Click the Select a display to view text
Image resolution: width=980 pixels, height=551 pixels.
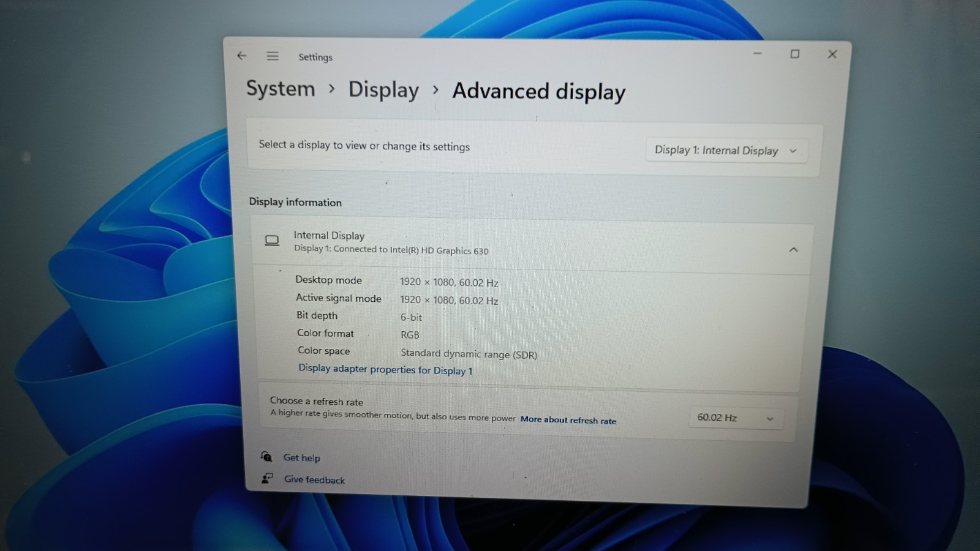pyautogui.click(x=364, y=146)
